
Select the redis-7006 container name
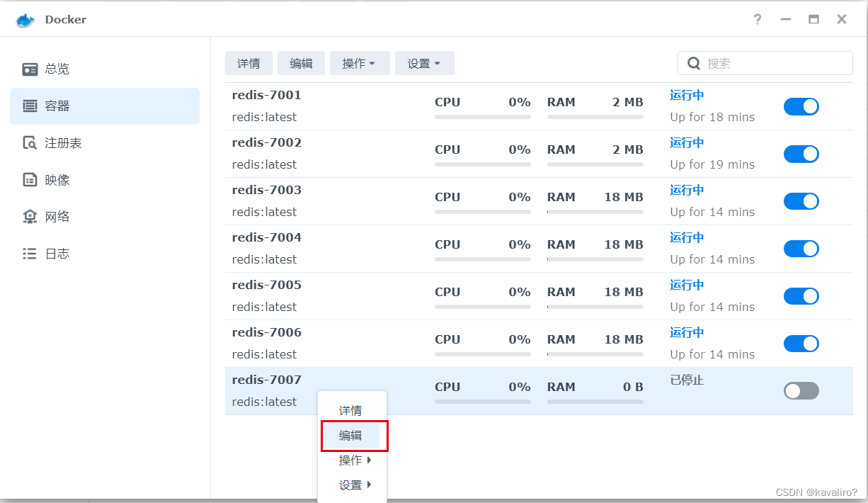pyautogui.click(x=267, y=332)
